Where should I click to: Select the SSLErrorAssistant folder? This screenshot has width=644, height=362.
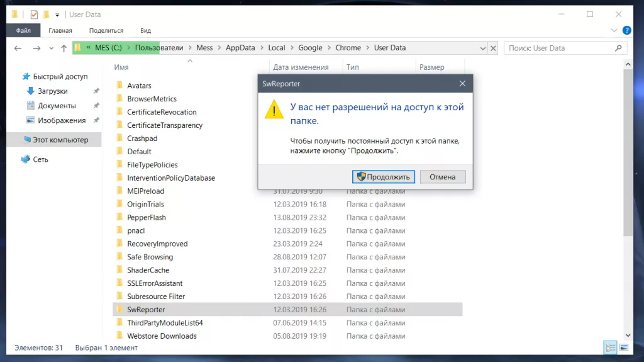pyautogui.click(x=155, y=283)
